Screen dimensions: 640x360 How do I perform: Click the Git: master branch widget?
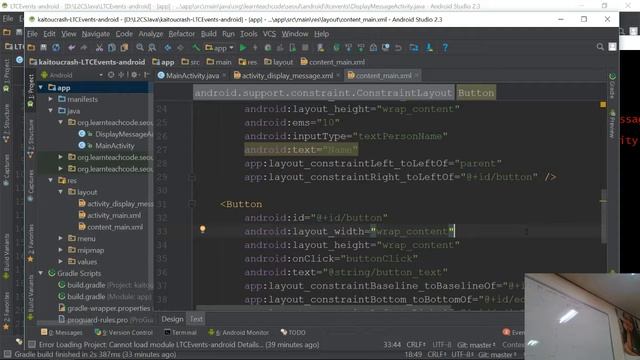click(476, 345)
